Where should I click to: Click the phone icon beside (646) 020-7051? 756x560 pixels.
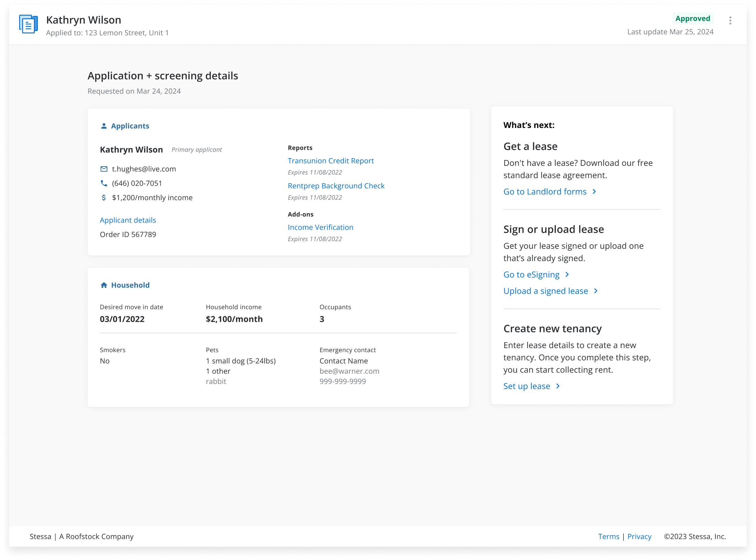pyautogui.click(x=104, y=183)
